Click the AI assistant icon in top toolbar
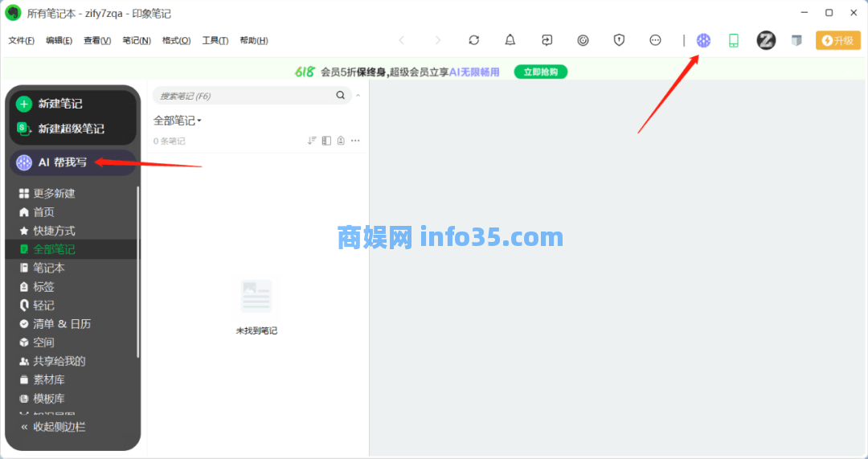Screen dimensions: 868x459 (703, 40)
